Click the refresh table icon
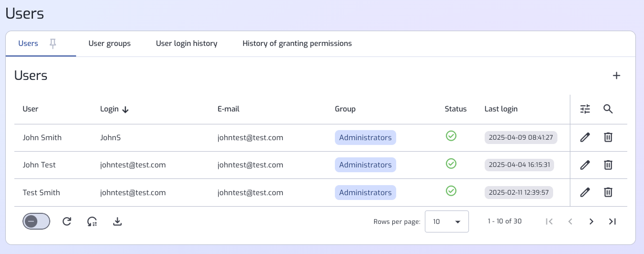The height and width of the screenshot is (254, 644). click(x=67, y=221)
